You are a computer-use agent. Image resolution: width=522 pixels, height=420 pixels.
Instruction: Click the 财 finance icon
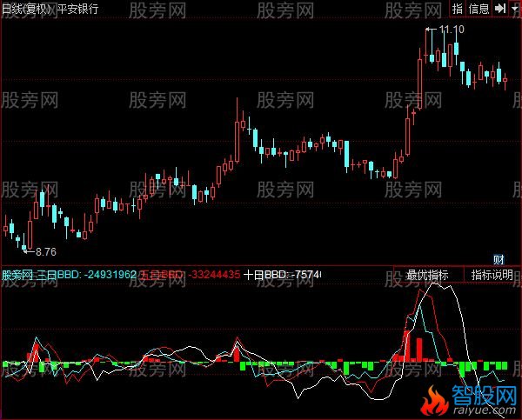pyautogui.click(x=499, y=260)
